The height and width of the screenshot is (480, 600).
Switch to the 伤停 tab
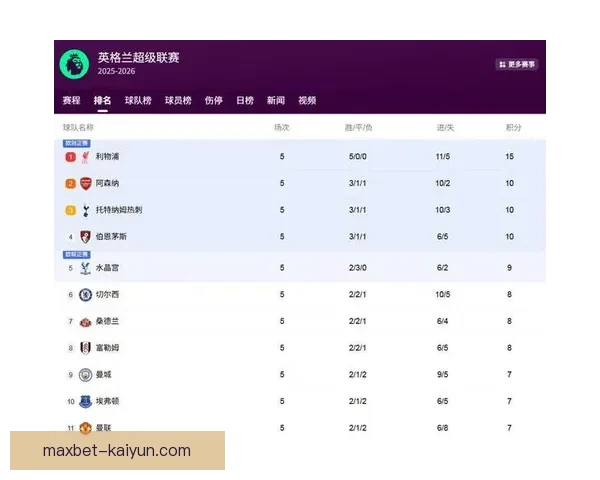[214, 100]
